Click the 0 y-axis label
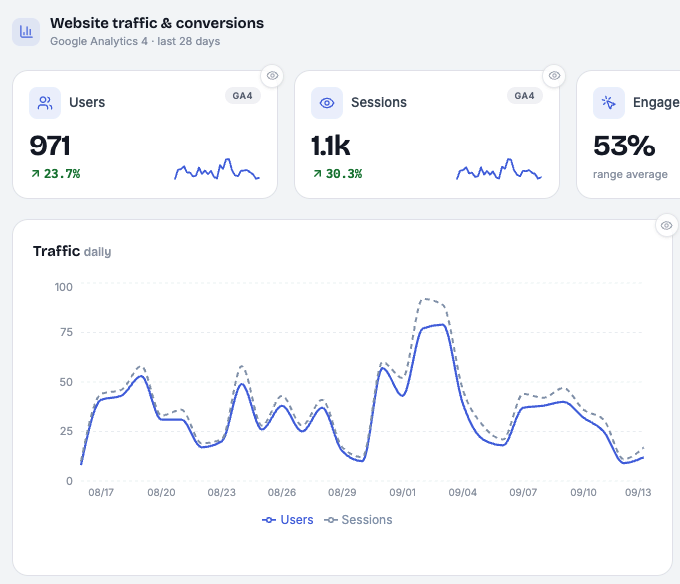Screen dimensions: 680x584 click(x=69, y=481)
